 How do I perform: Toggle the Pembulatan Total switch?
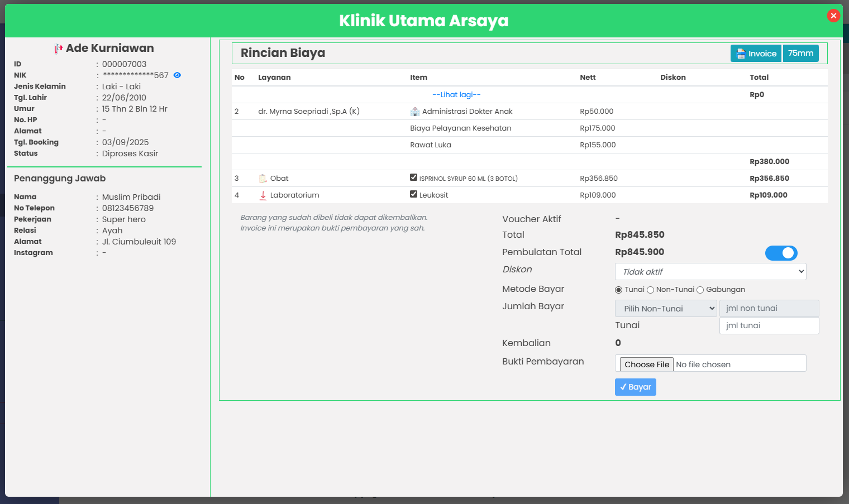click(781, 253)
